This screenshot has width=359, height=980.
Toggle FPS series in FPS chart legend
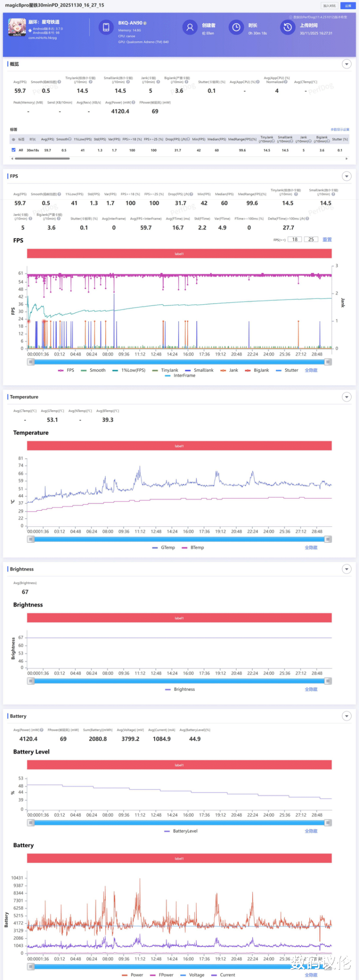tap(66, 370)
